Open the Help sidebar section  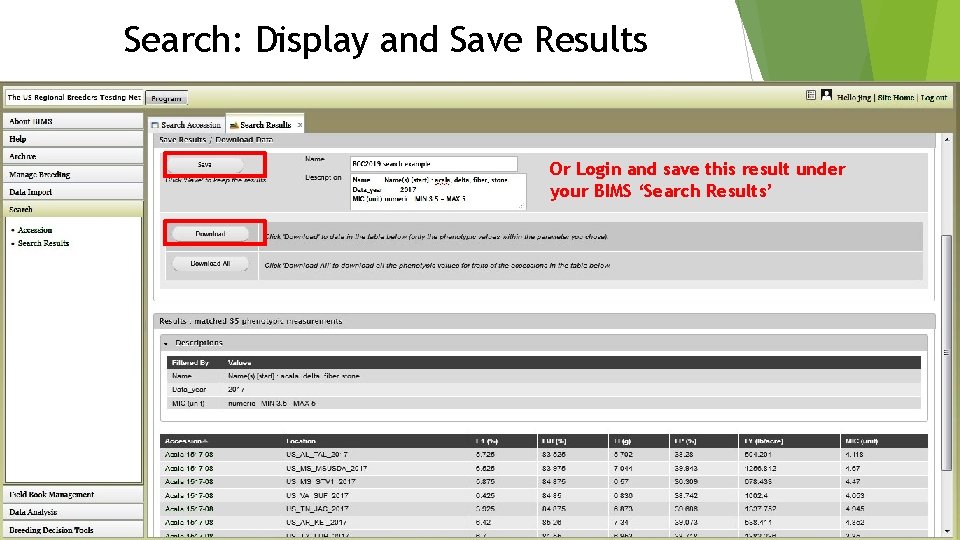73,139
